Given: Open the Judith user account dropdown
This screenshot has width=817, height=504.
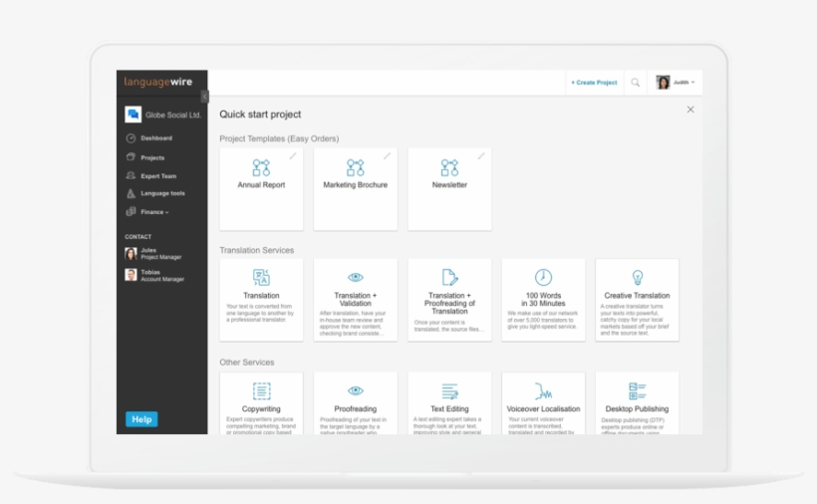Looking at the screenshot, I should tap(677, 83).
